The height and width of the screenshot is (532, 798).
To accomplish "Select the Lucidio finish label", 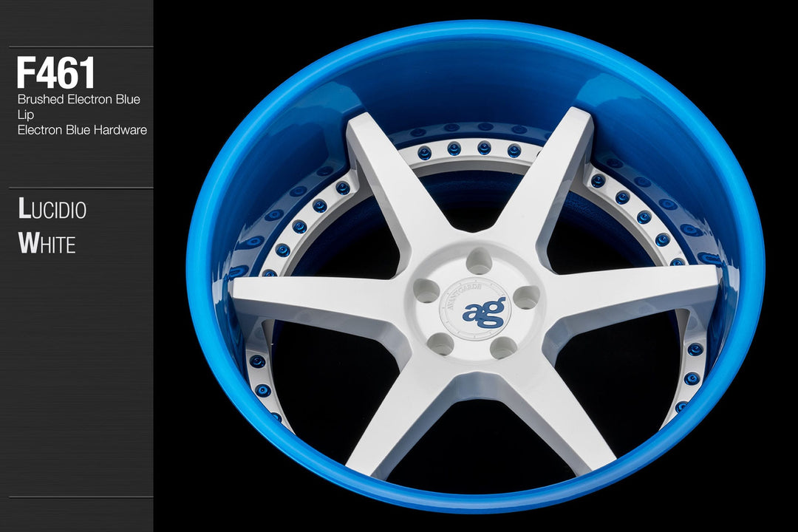I will (x=52, y=209).
